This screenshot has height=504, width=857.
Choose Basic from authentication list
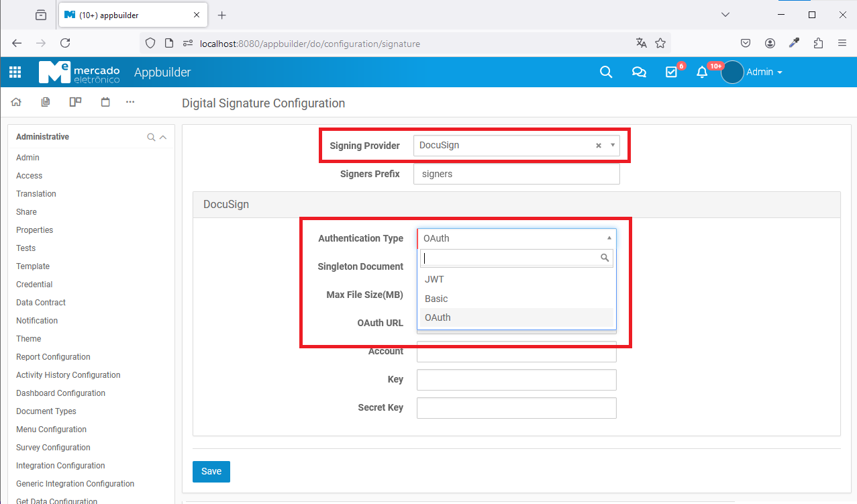[436, 299]
